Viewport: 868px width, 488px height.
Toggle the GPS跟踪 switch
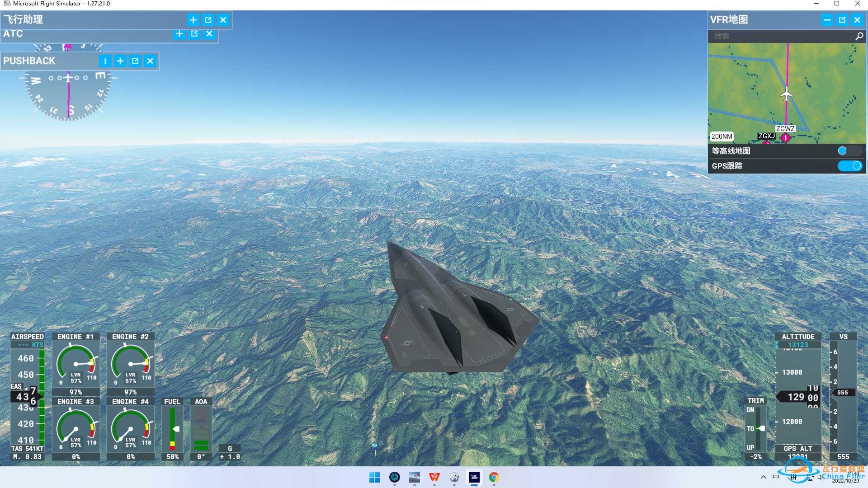click(849, 166)
